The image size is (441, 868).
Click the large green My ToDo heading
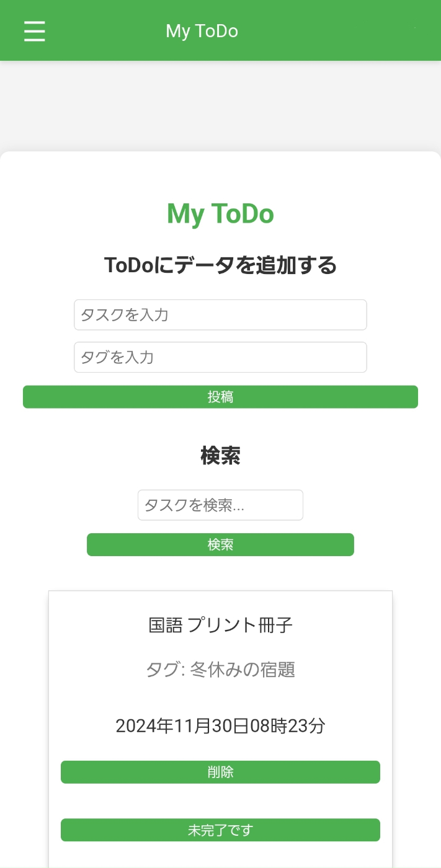[x=220, y=214]
